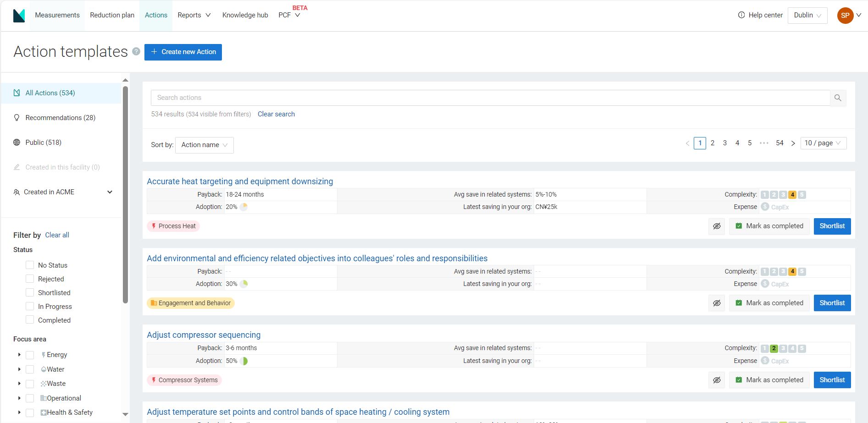This screenshot has width=868, height=423.
Task: Expand the Created in ACME section
Action: [x=110, y=192]
